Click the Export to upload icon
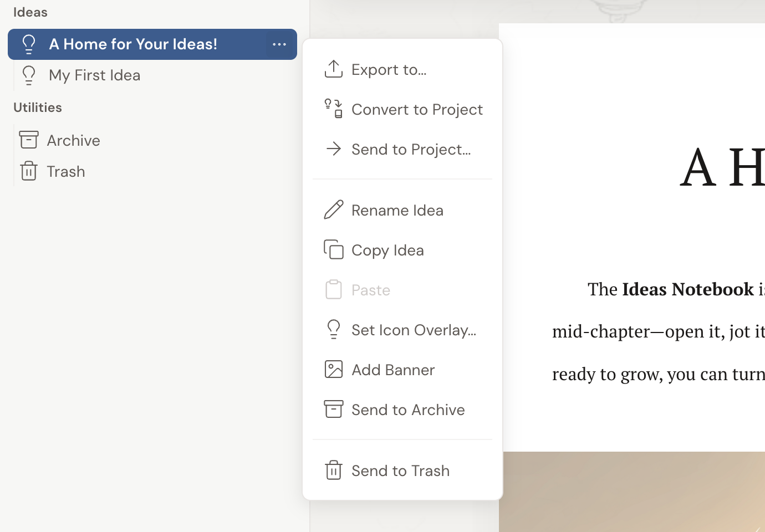 click(x=333, y=69)
